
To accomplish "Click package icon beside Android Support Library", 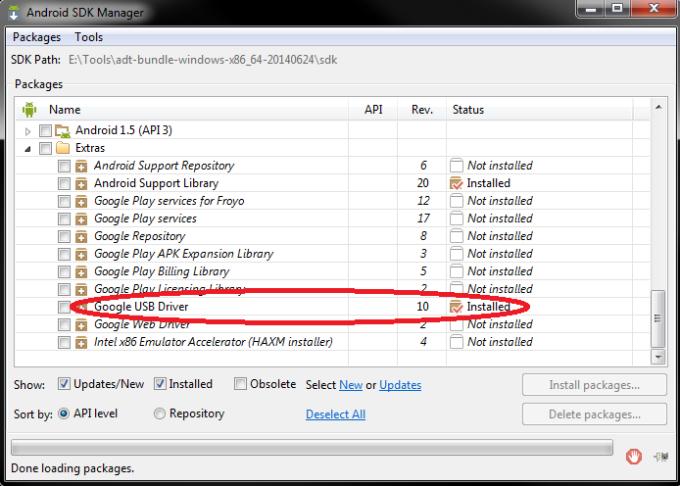I will pos(81,184).
